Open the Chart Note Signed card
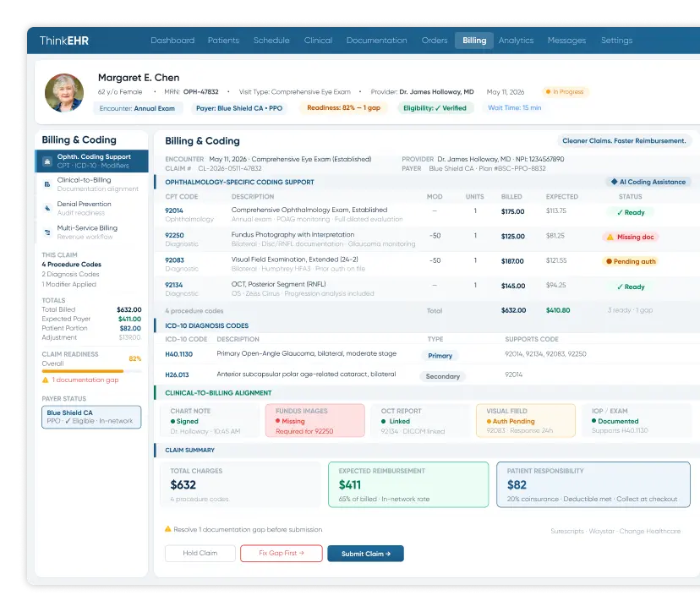Viewport: 700px width, 612px height. tap(210, 421)
